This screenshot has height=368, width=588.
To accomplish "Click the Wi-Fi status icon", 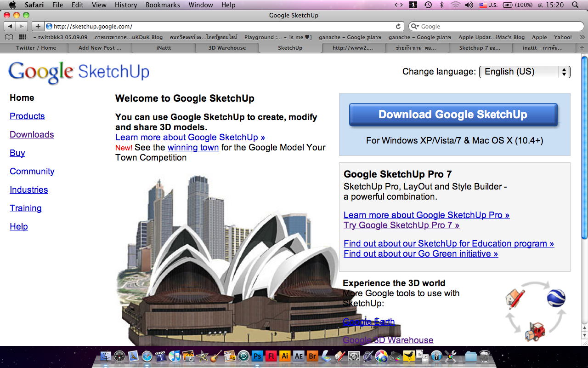I will [455, 5].
